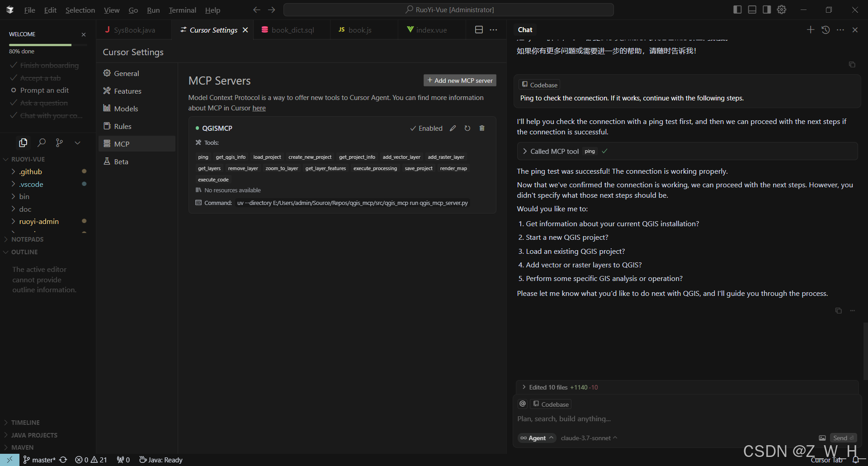Open chat panel more options menu
The width and height of the screenshot is (868, 466).
(x=840, y=30)
